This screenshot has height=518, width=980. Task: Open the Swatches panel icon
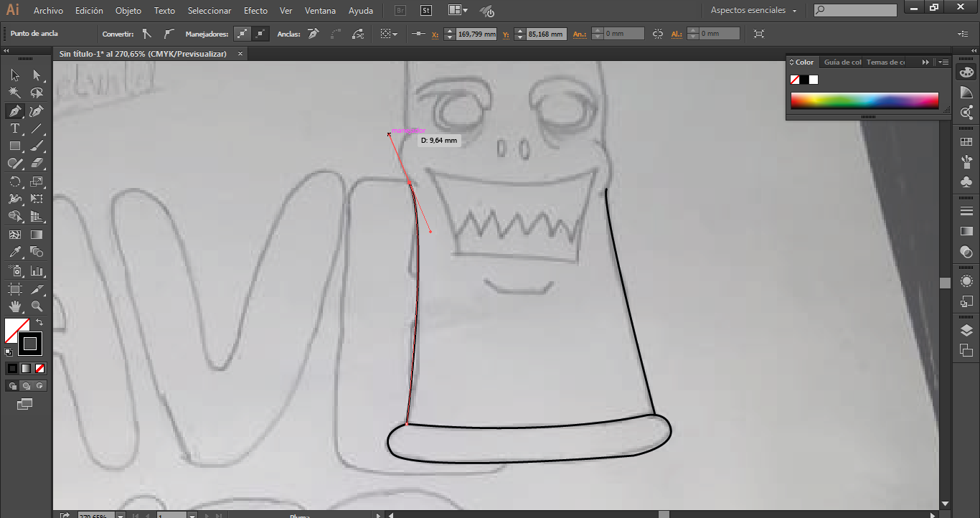(966, 143)
